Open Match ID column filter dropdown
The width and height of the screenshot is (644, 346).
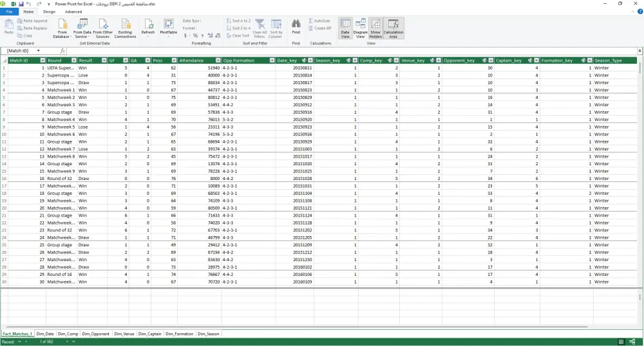tap(43, 60)
